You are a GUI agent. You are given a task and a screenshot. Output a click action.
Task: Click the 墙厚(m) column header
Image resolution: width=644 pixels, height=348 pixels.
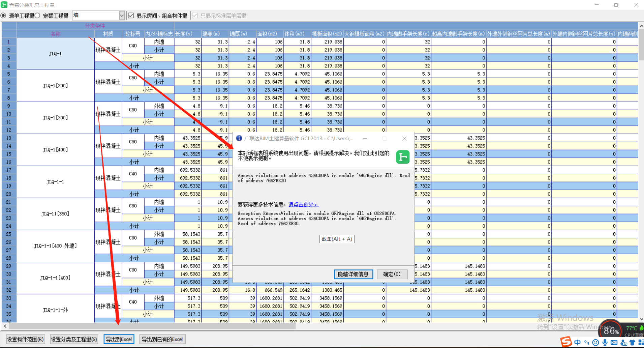pyautogui.click(x=242, y=34)
